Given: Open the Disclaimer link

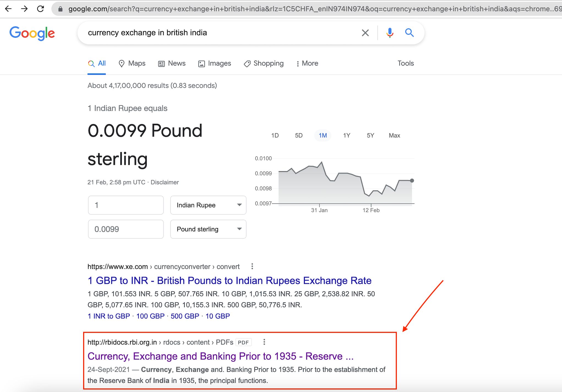Looking at the screenshot, I should click(x=165, y=182).
